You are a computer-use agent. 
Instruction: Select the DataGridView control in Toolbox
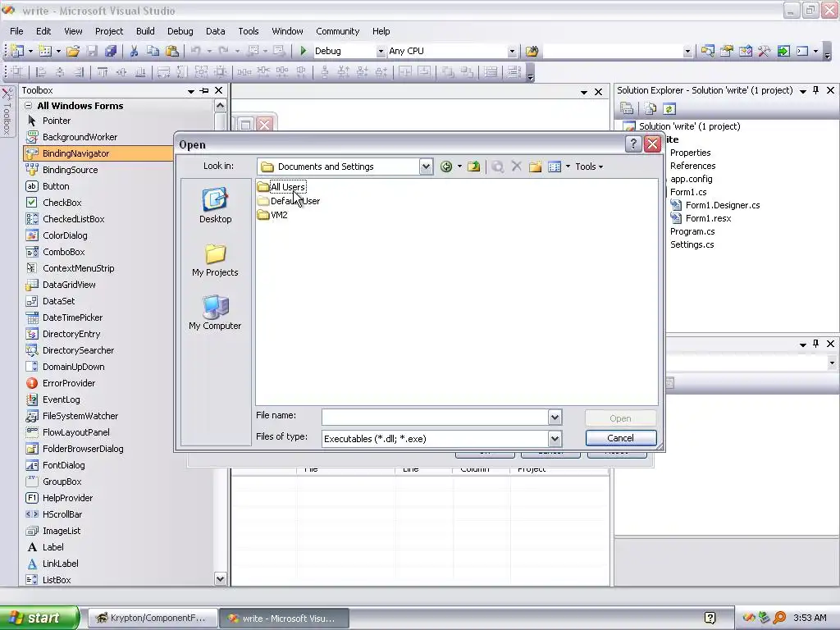click(69, 285)
